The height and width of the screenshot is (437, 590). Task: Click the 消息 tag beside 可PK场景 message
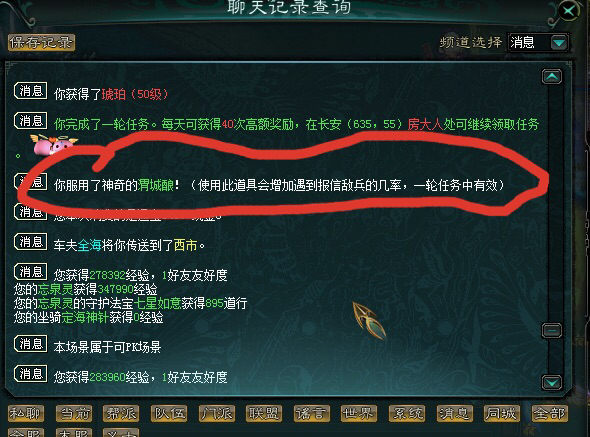30,344
